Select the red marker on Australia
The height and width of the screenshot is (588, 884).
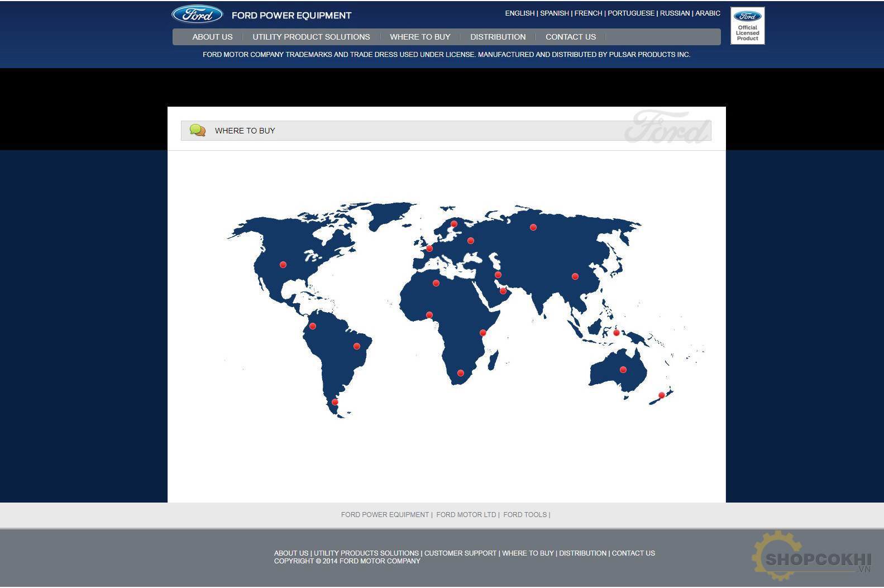coord(623,370)
